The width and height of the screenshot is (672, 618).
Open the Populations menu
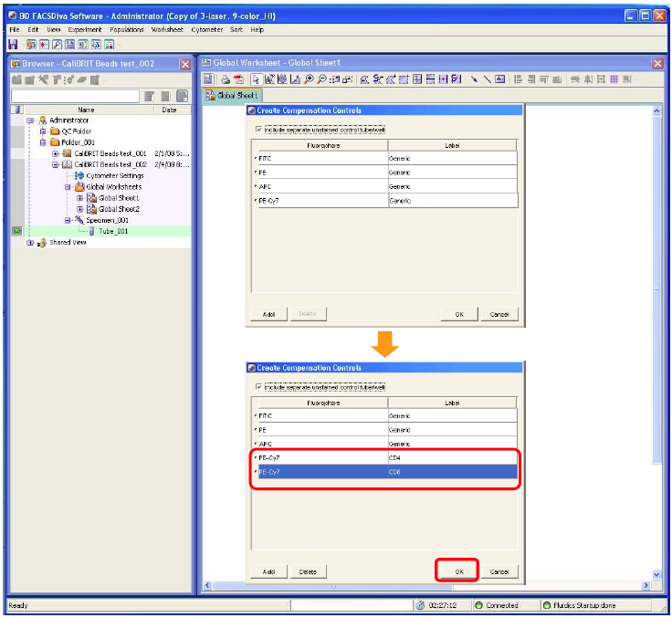[x=126, y=29]
